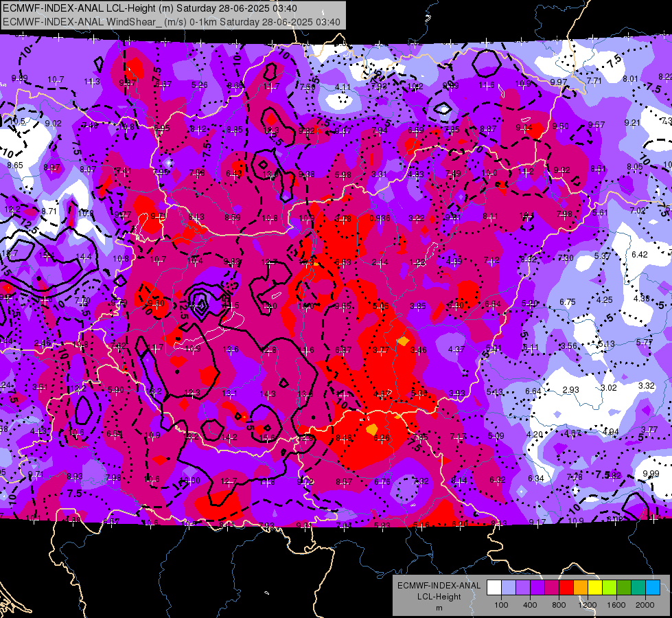
Task: Click the map value 6.75
Action: [567, 302]
